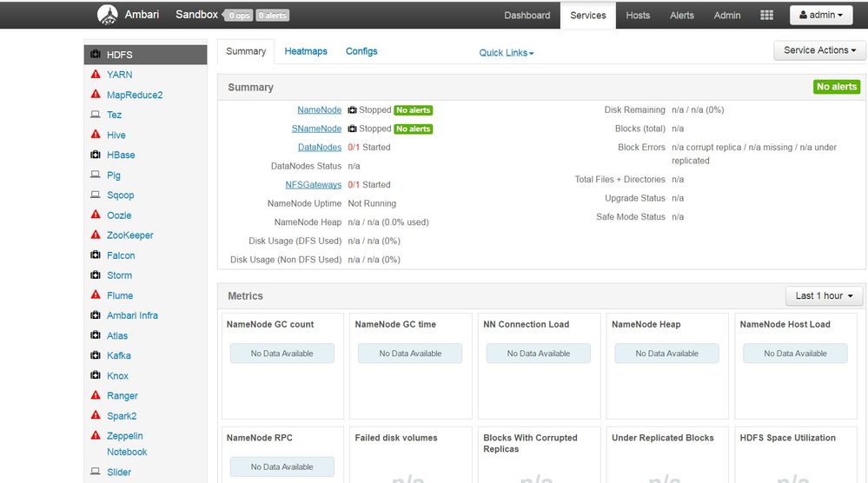Click the SNameNode stopped status icon
The width and height of the screenshot is (868, 483).
click(352, 129)
